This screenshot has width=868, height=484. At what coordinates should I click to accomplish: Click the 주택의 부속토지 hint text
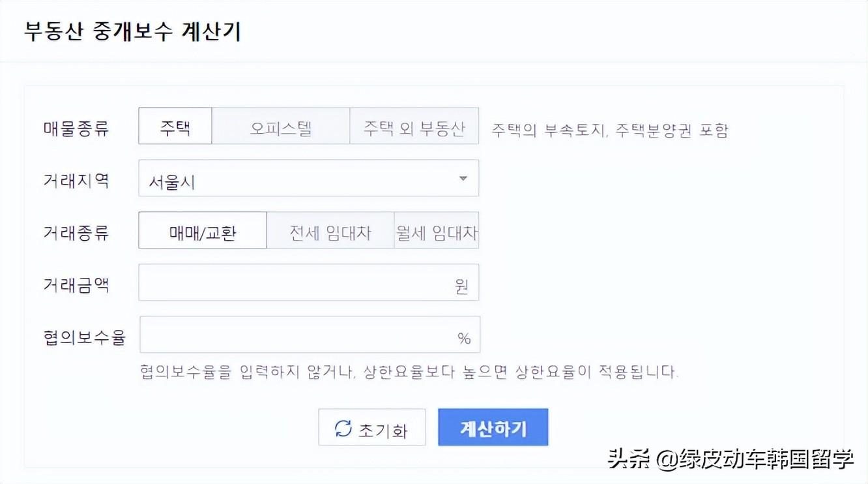coord(609,129)
